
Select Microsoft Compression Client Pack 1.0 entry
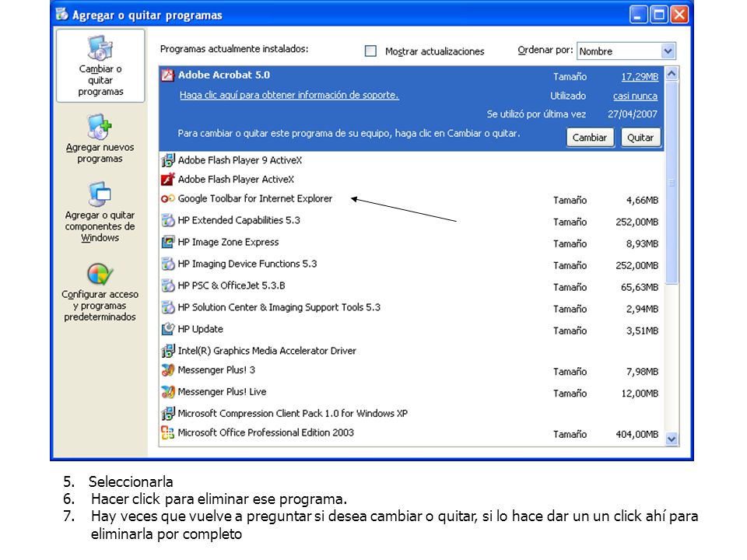(412, 413)
